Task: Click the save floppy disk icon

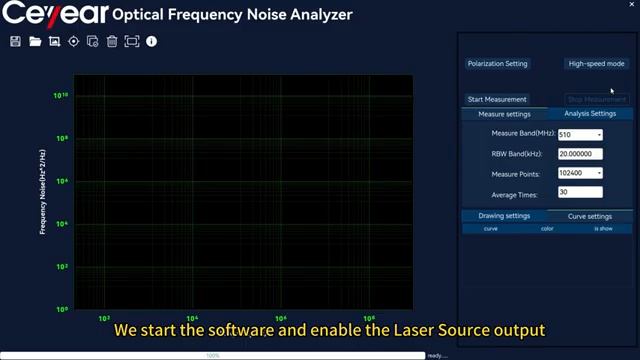Action: click(16, 41)
